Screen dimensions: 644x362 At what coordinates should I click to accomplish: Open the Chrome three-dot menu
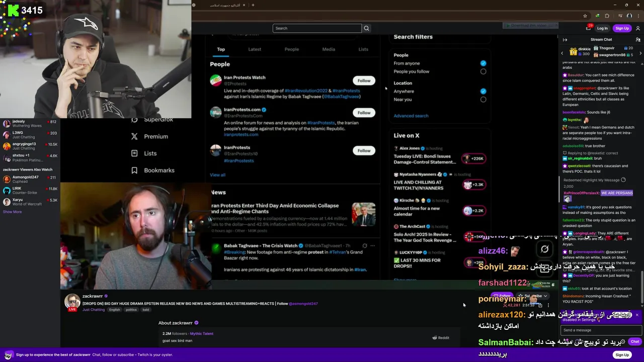point(638,16)
